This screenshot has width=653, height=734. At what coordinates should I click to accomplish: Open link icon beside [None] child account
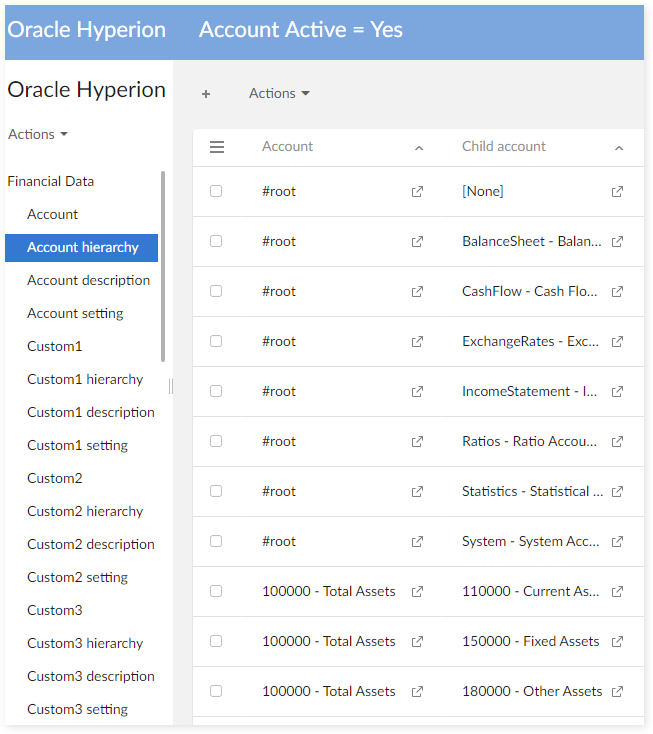[x=618, y=191]
